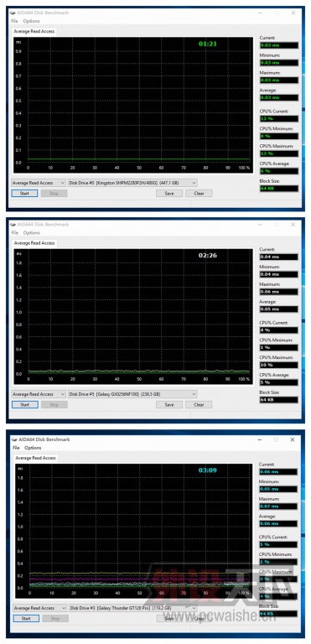
Task: Click CPU% Current 5 % in Galaxy Thunder window
Action: click(278, 544)
